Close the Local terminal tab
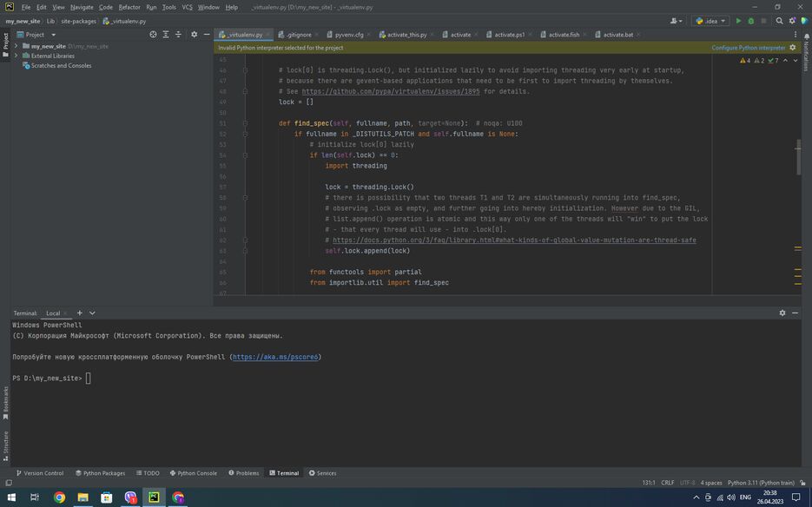Image resolution: width=812 pixels, height=507 pixels. click(x=65, y=313)
